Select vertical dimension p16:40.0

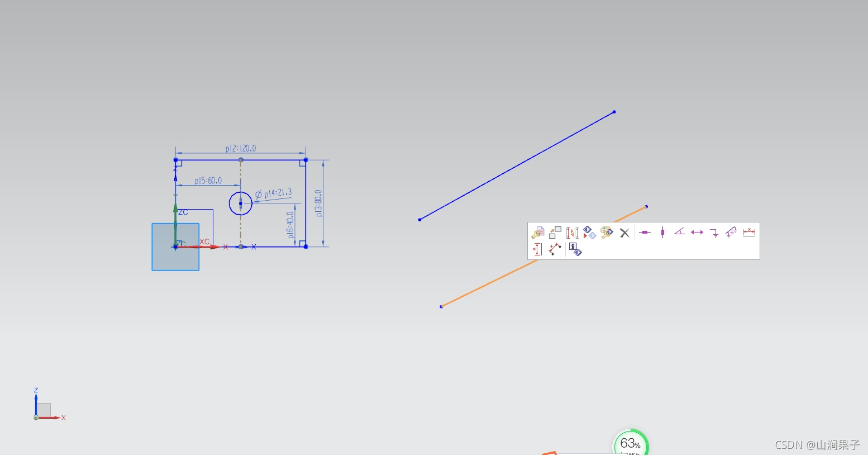290,225
